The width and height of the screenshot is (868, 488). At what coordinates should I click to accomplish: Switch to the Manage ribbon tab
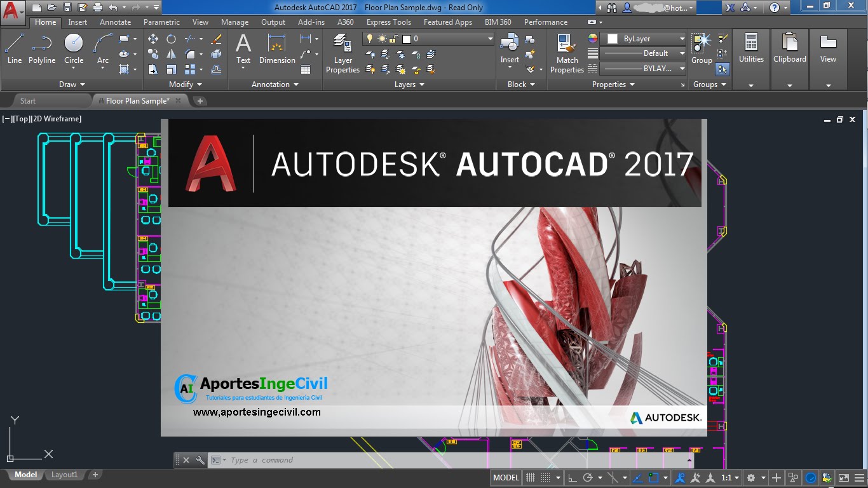point(234,22)
